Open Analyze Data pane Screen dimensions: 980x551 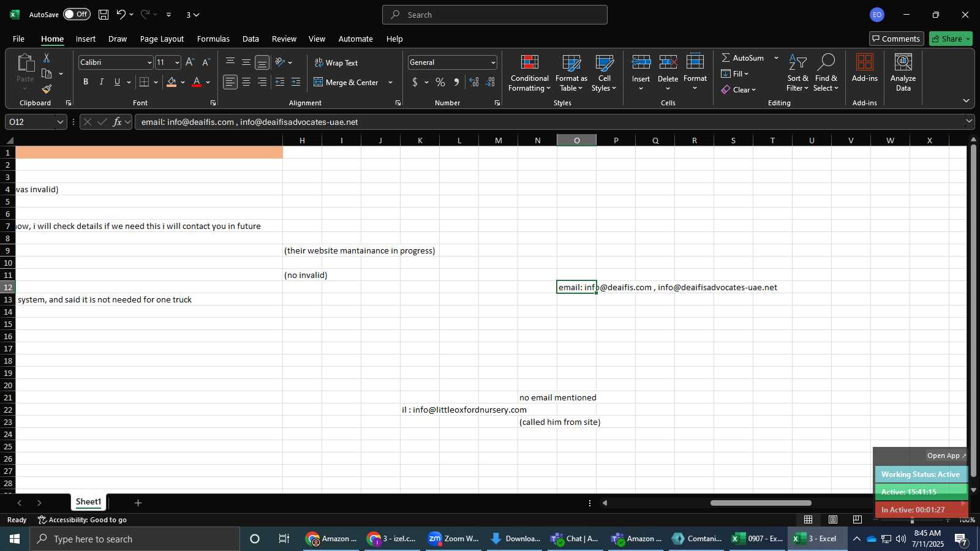(x=903, y=73)
